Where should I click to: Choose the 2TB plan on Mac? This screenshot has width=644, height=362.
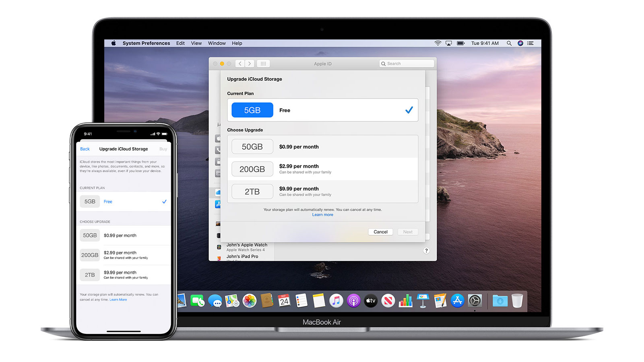[323, 191]
